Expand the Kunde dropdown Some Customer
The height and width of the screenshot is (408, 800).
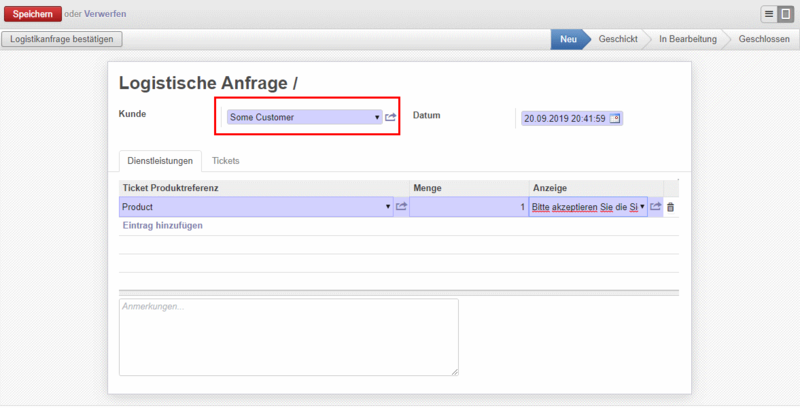(x=377, y=118)
